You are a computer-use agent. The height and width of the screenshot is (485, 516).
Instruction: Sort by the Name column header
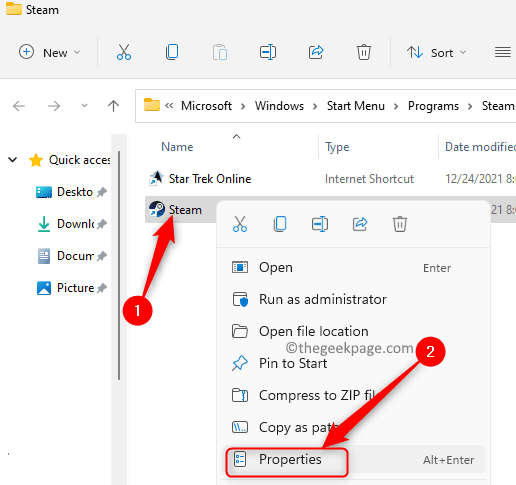(177, 147)
